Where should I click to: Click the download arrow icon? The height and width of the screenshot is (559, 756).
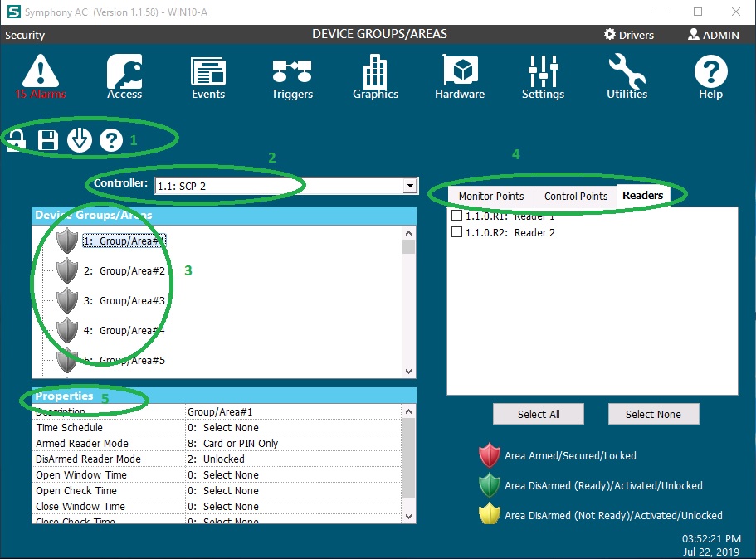pos(80,140)
